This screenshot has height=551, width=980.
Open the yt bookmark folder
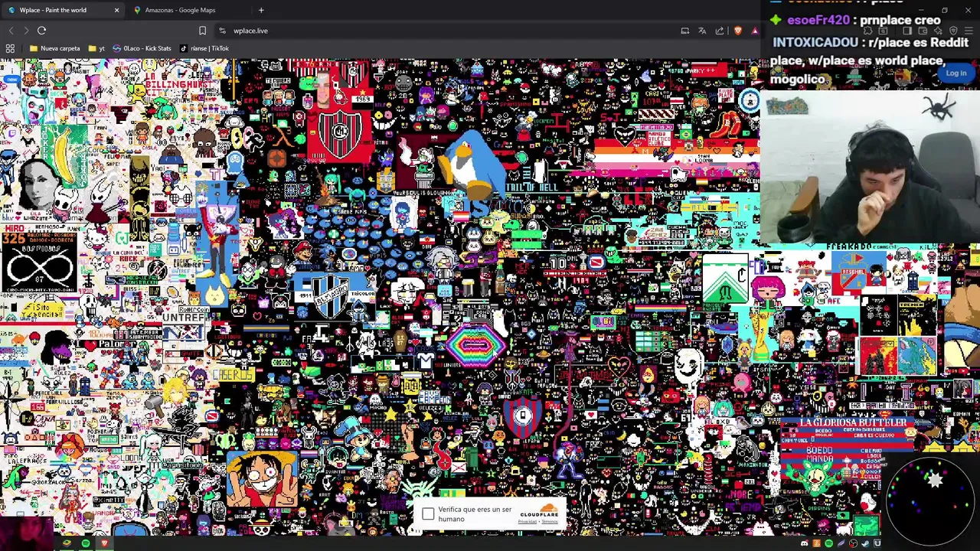pos(96,48)
